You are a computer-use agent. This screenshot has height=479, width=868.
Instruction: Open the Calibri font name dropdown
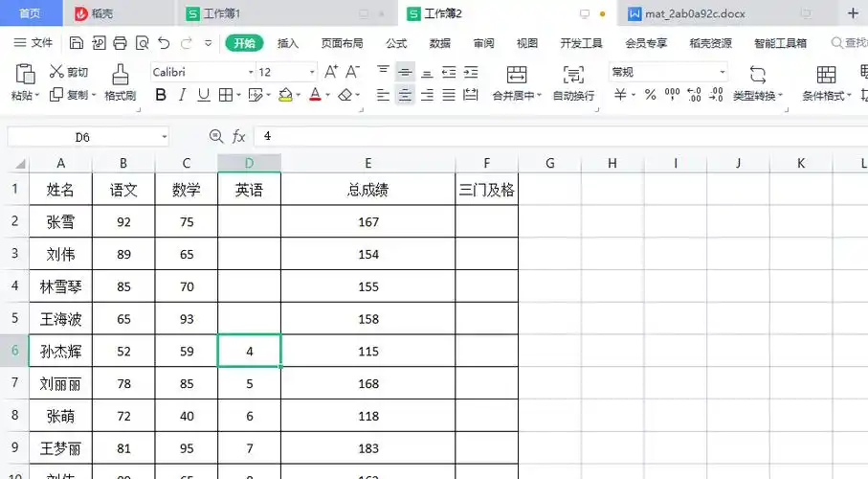click(x=251, y=72)
